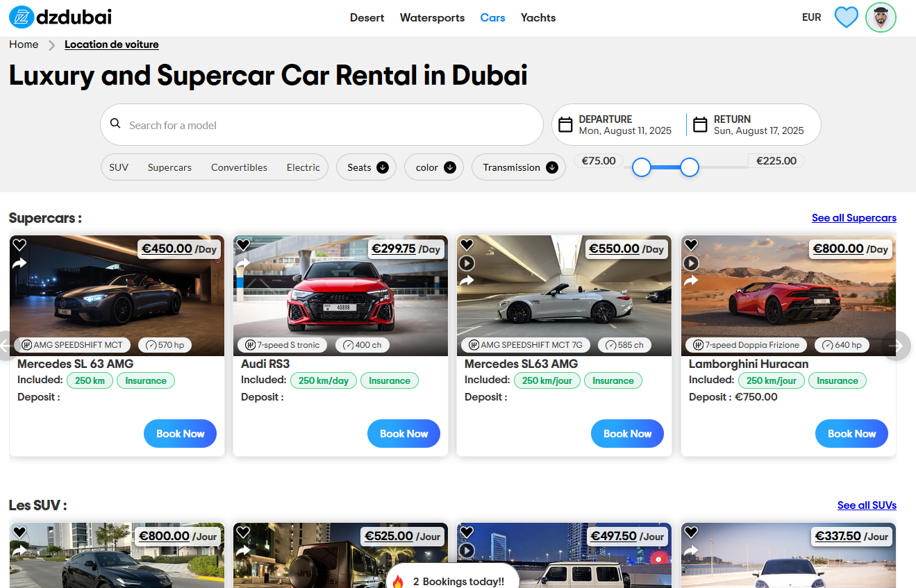Viewport: 916px width, 588px height.
Task: Book Now the Lamborghini Huracan
Action: coord(851,434)
